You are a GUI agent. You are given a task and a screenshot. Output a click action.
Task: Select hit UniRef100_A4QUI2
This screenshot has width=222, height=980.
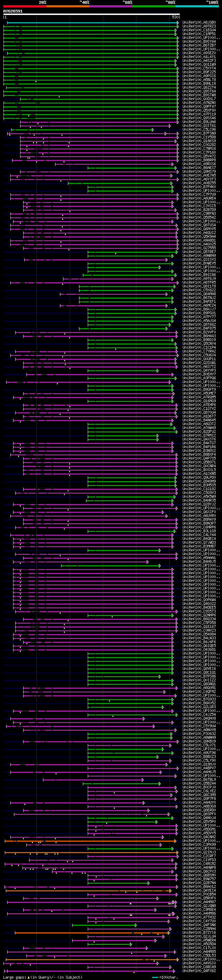coord(199,233)
